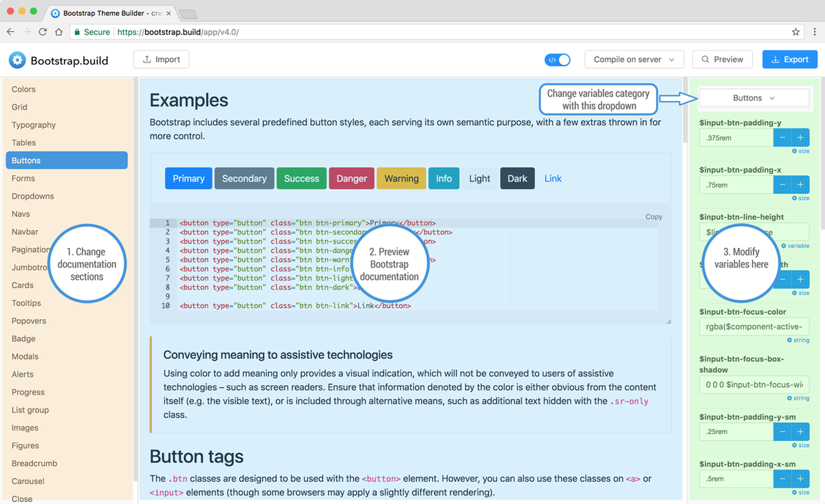Click the .375rem padding-y value field

point(736,138)
